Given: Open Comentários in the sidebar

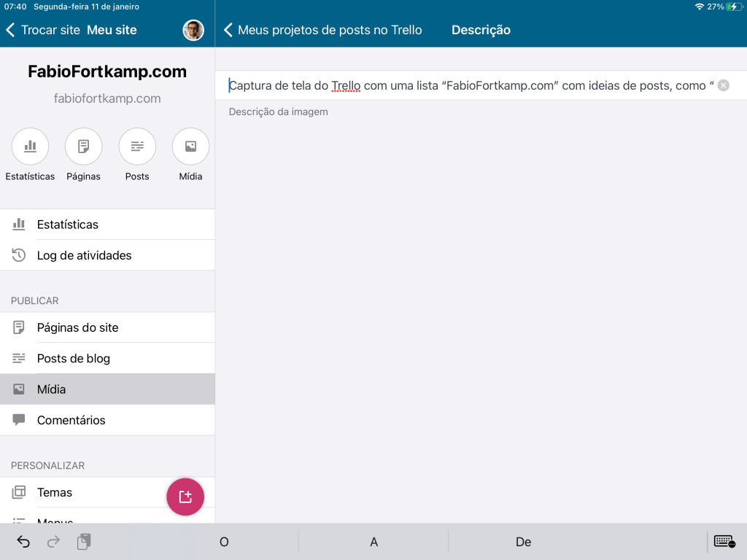Looking at the screenshot, I should pos(71,420).
